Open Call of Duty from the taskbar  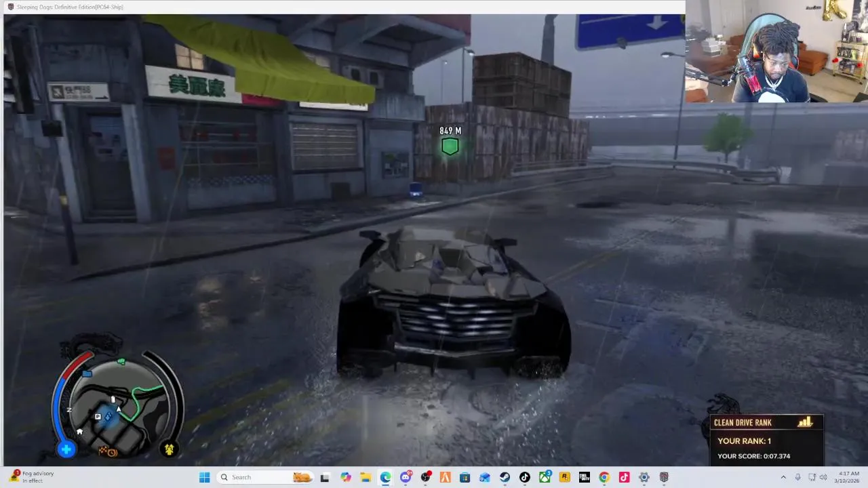(x=584, y=477)
